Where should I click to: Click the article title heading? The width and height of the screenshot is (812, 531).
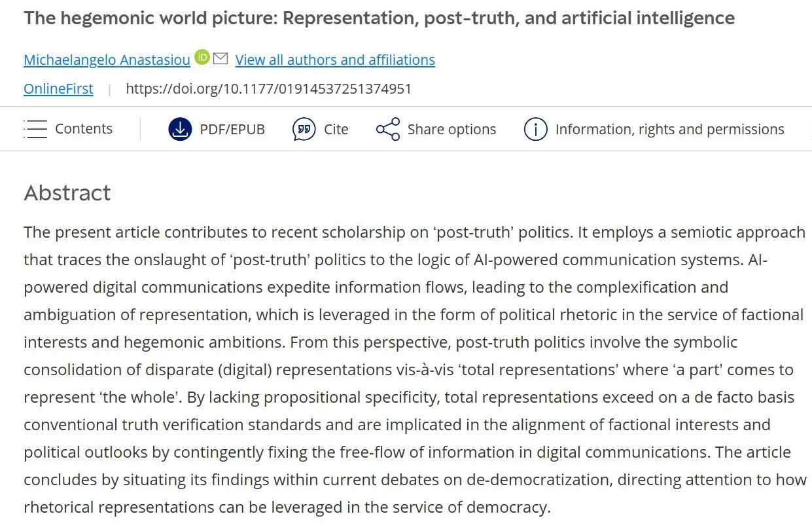click(x=379, y=18)
